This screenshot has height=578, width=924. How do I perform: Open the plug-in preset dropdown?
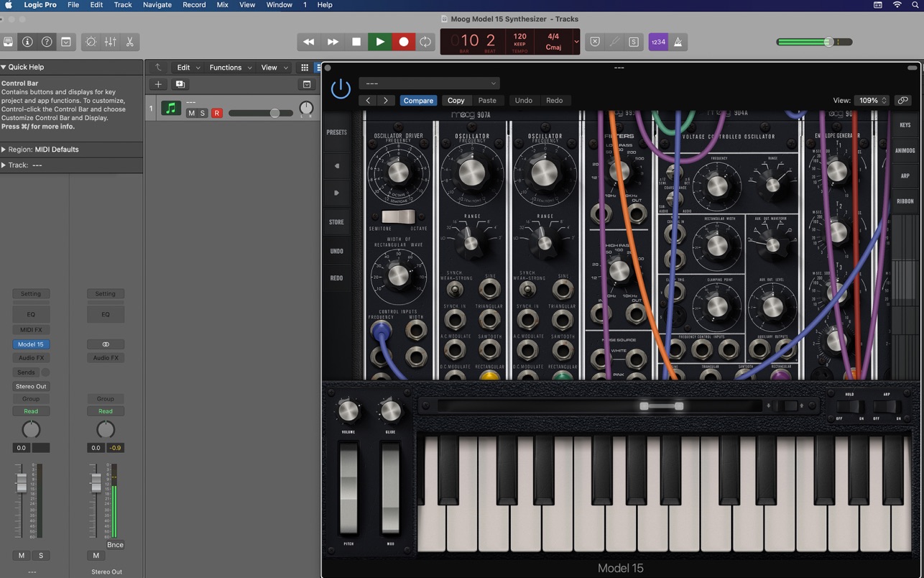pos(429,83)
